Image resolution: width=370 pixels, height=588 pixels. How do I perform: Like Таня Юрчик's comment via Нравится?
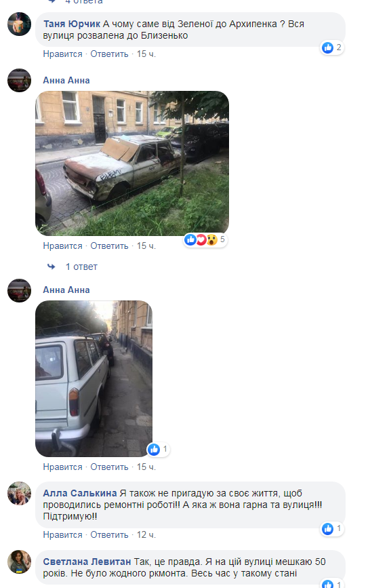tap(62, 54)
